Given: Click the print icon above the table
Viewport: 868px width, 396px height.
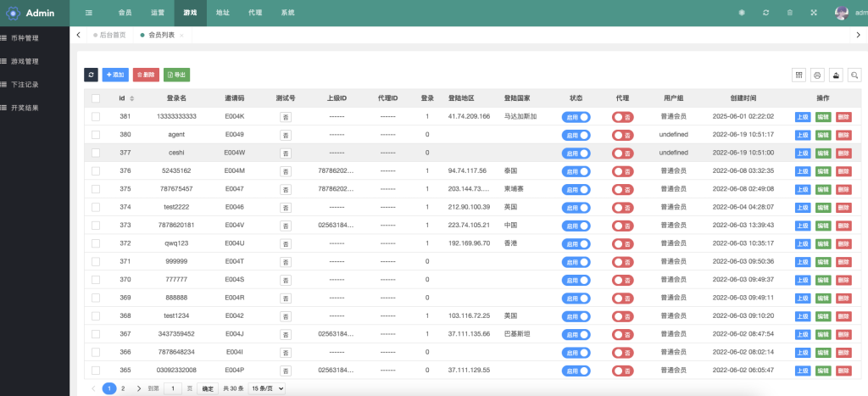Looking at the screenshot, I should tap(817, 75).
